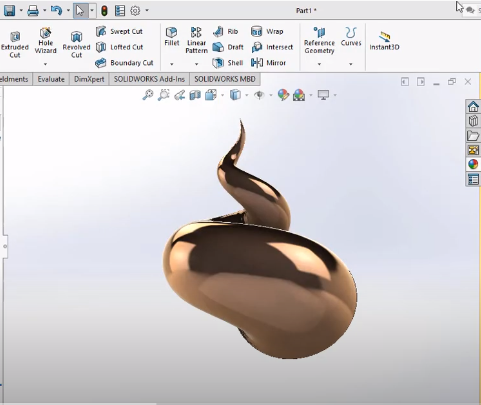Click the Section View icon
481x405 pixels.
195,95
